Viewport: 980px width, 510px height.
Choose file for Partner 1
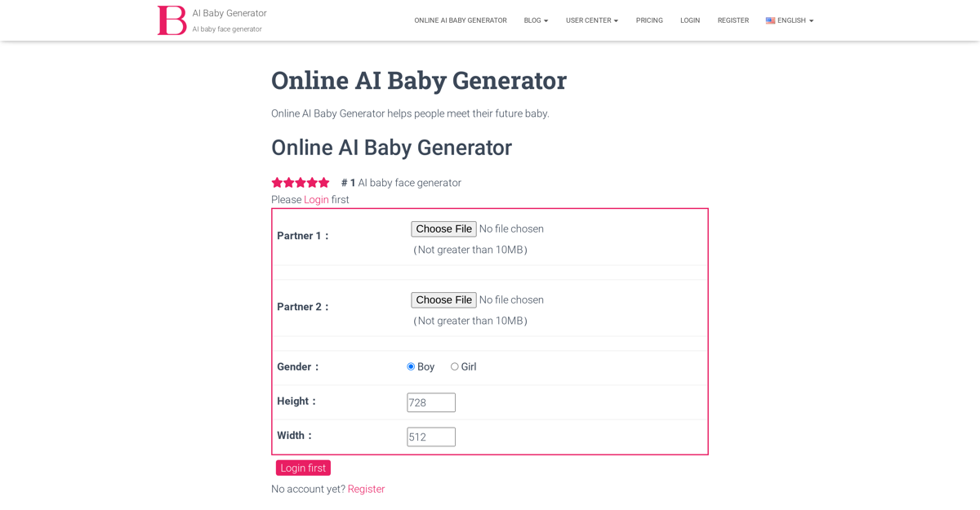(443, 229)
